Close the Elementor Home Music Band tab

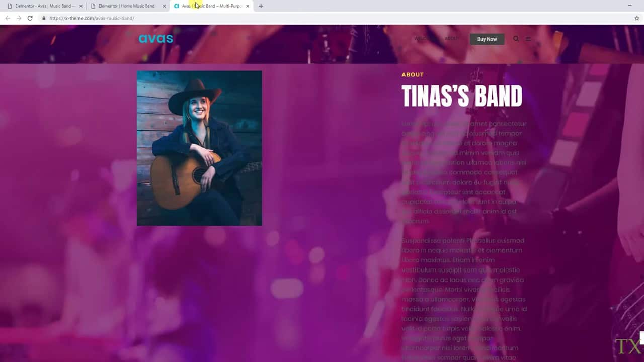[165, 6]
